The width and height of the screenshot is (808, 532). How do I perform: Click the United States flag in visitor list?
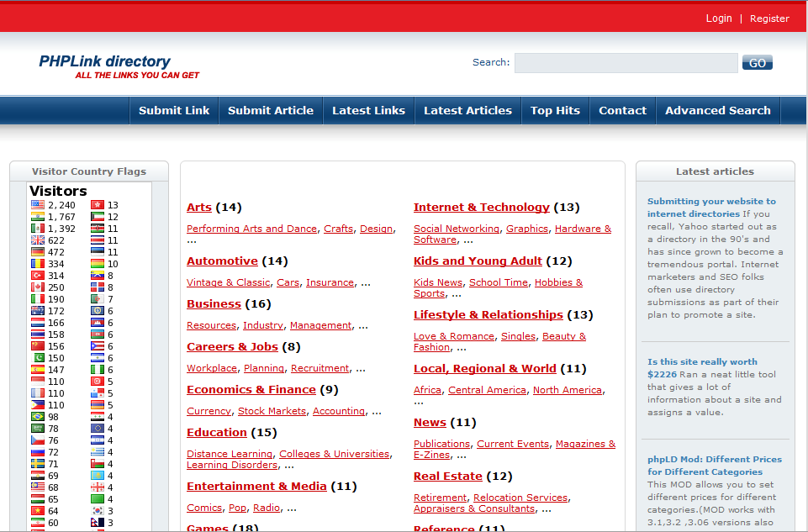click(38, 205)
